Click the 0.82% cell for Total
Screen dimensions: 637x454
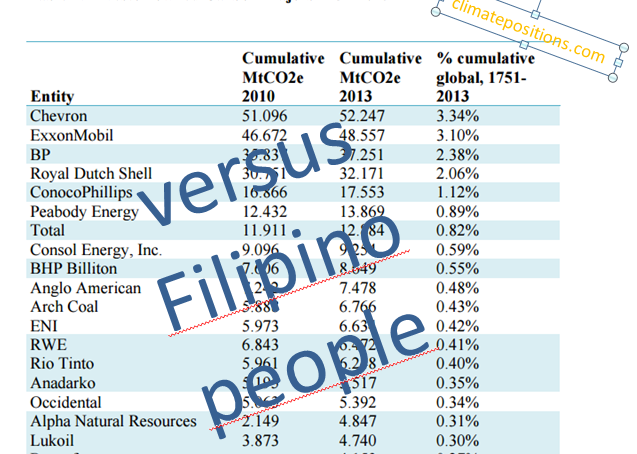coord(458,231)
